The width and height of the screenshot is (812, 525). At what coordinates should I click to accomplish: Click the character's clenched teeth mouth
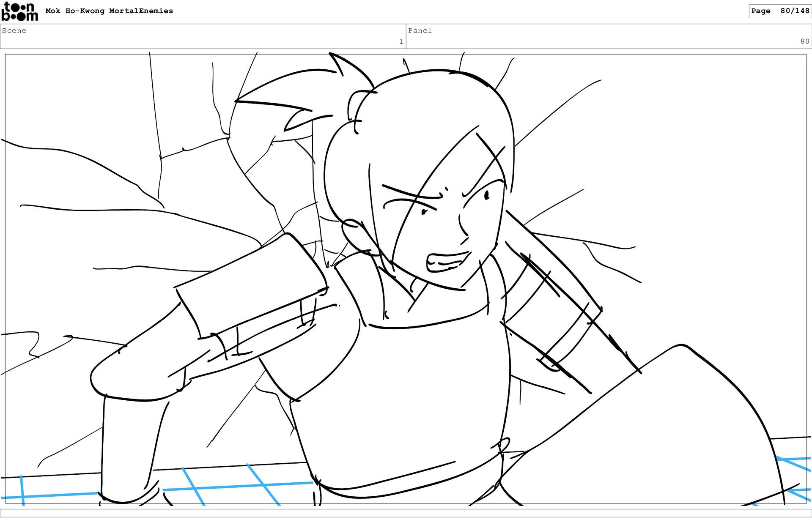pyautogui.click(x=448, y=262)
